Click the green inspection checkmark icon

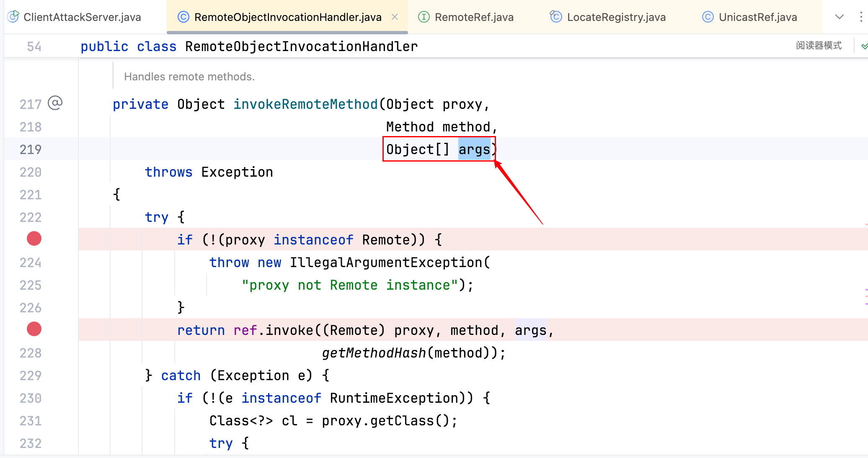click(x=864, y=46)
